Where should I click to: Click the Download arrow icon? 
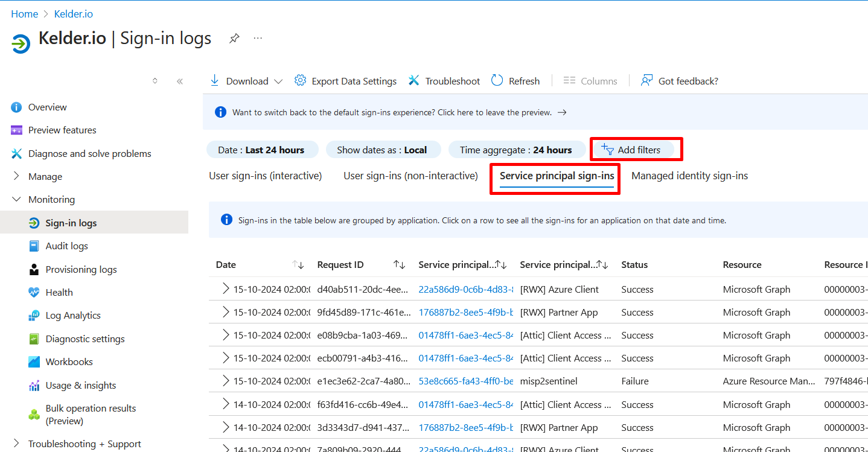[214, 80]
